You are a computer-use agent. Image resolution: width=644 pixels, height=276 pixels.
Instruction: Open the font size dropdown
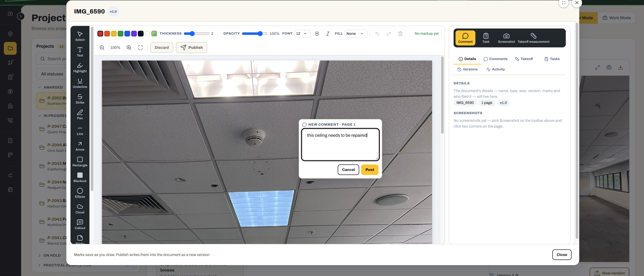pyautogui.click(x=302, y=33)
